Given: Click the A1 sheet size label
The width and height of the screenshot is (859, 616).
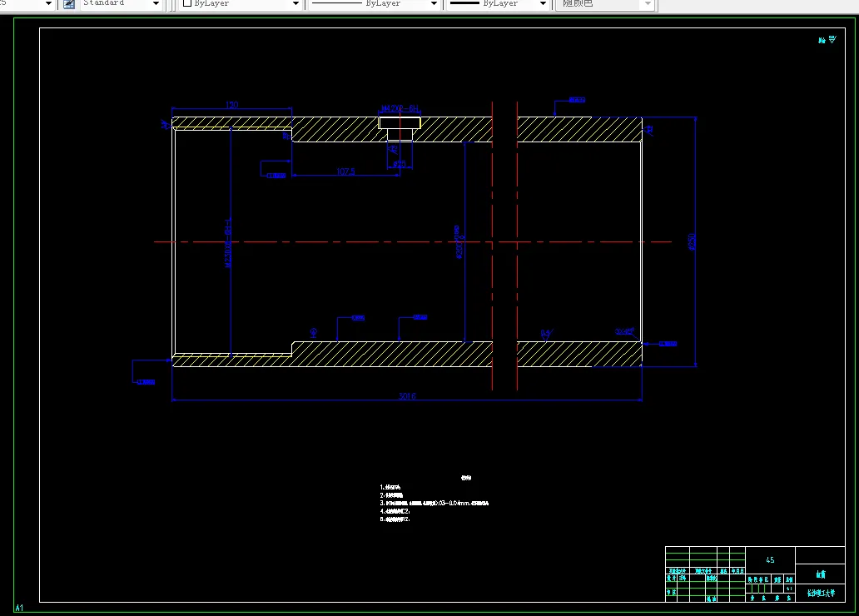Looking at the screenshot, I should point(19,608).
